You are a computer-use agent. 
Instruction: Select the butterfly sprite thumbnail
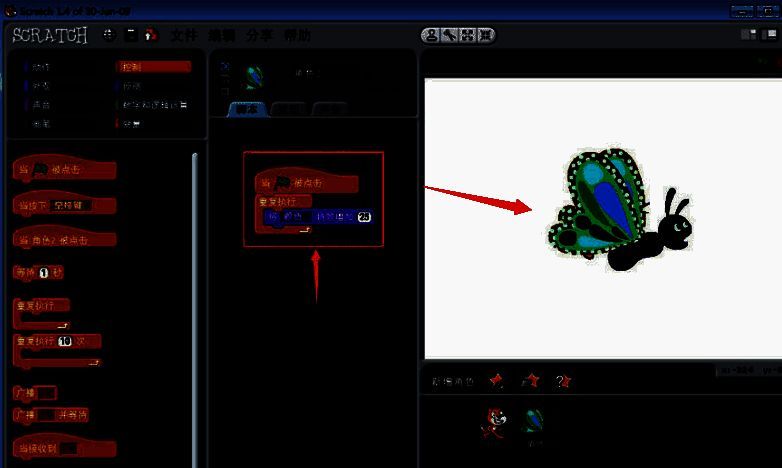534,422
